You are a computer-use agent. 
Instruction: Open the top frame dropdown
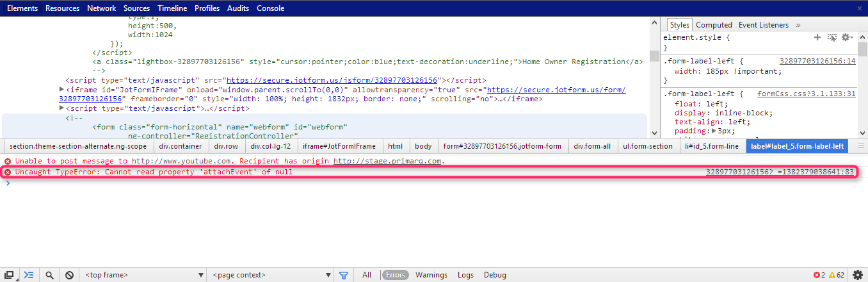point(141,275)
